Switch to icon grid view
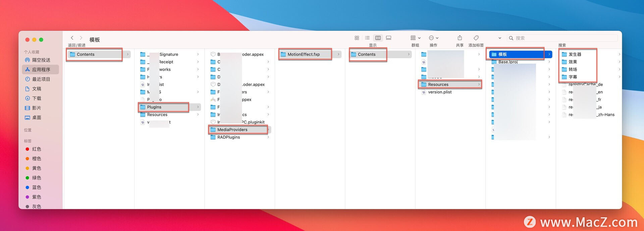Image resolution: width=644 pixels, height=231 pixels. pos(357,38)
